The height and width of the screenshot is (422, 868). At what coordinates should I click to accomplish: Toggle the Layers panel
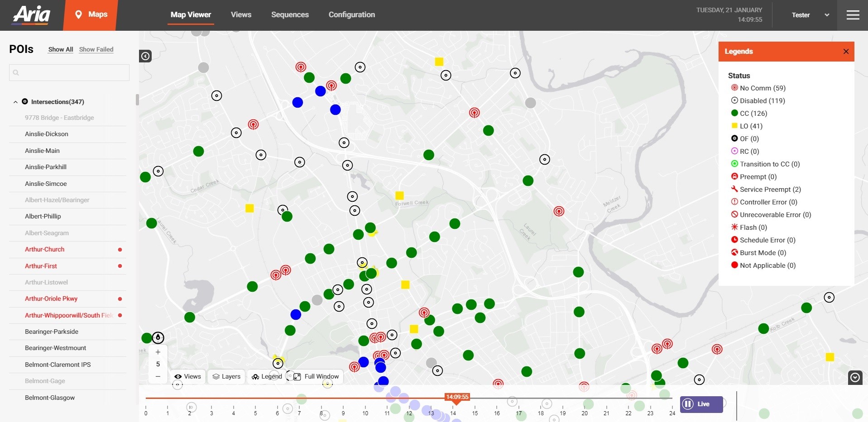226,376
